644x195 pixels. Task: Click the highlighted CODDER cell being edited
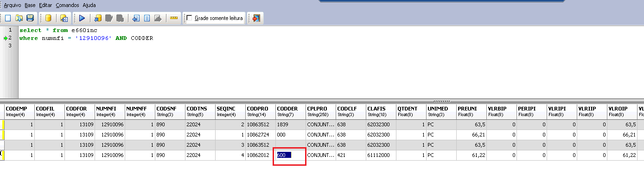click(x=289, y=156)
